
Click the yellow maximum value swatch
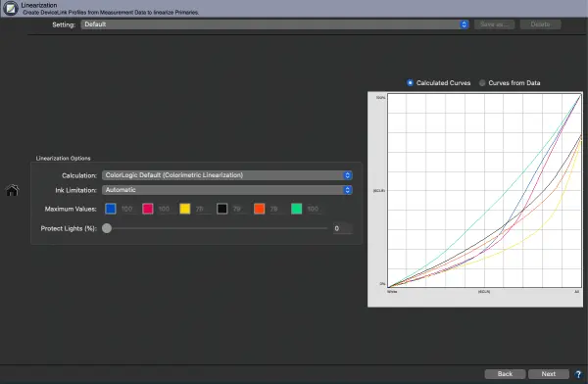point(185,209)
